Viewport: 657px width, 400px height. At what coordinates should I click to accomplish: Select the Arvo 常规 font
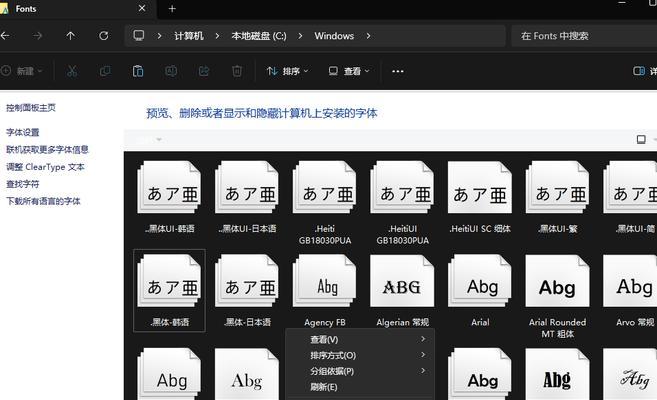632,291
